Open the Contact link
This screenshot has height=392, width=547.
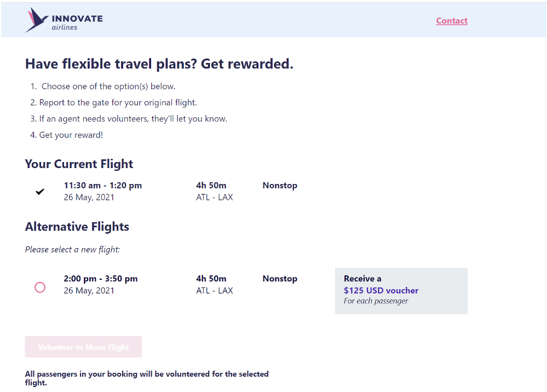click(452, 21)
